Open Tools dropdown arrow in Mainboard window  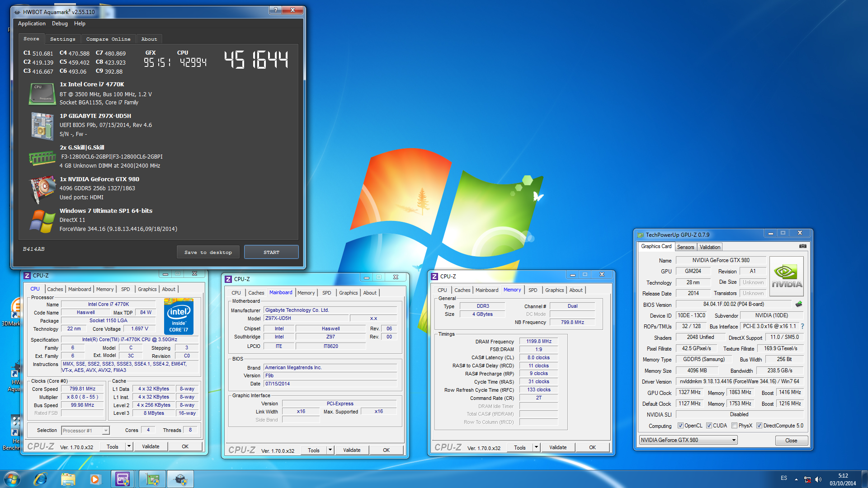[330, 450]
